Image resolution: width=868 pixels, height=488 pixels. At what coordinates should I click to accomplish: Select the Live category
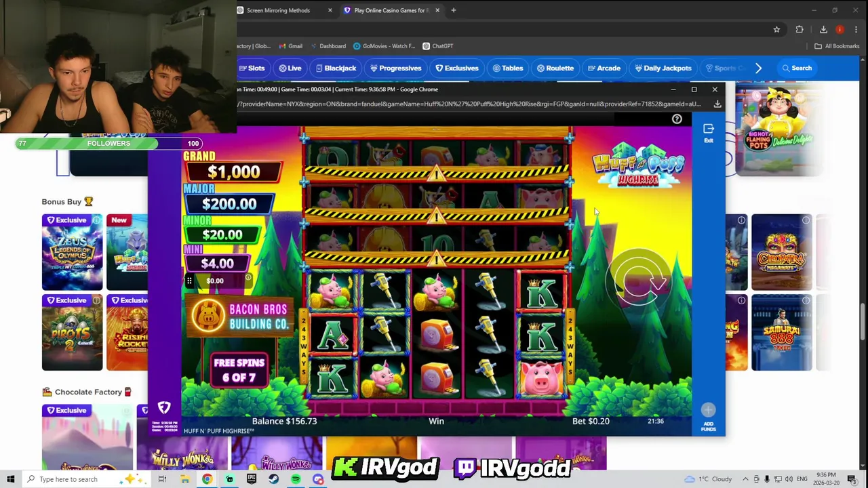[290, 68]
